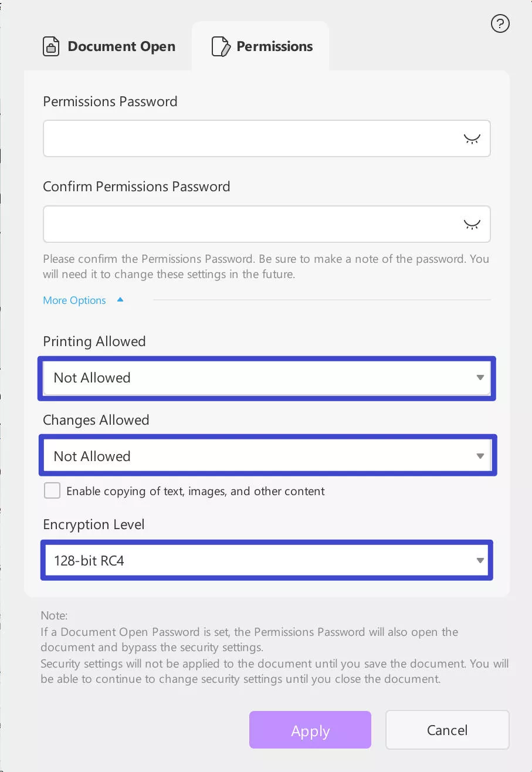Click the lock icon on Document Open tab
Image resolution: width=532 pixels, height=772 pixels.
click(x=51, y=46)
